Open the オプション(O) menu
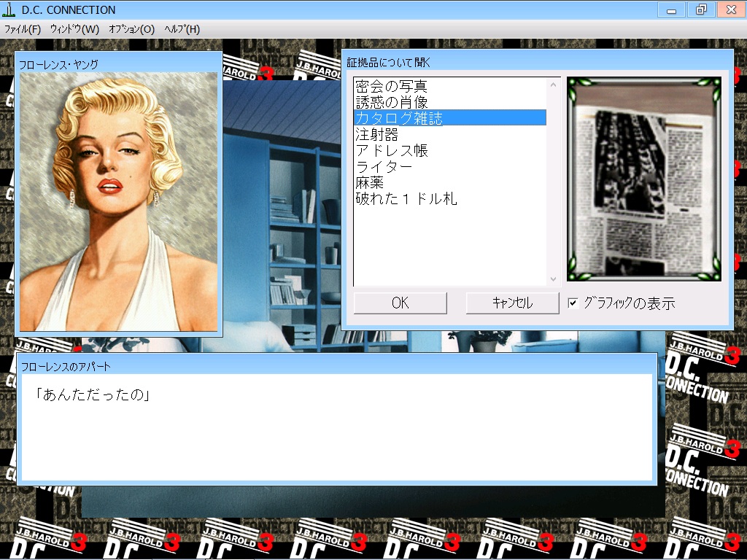 pyautogui.click(x=131, y=29)
